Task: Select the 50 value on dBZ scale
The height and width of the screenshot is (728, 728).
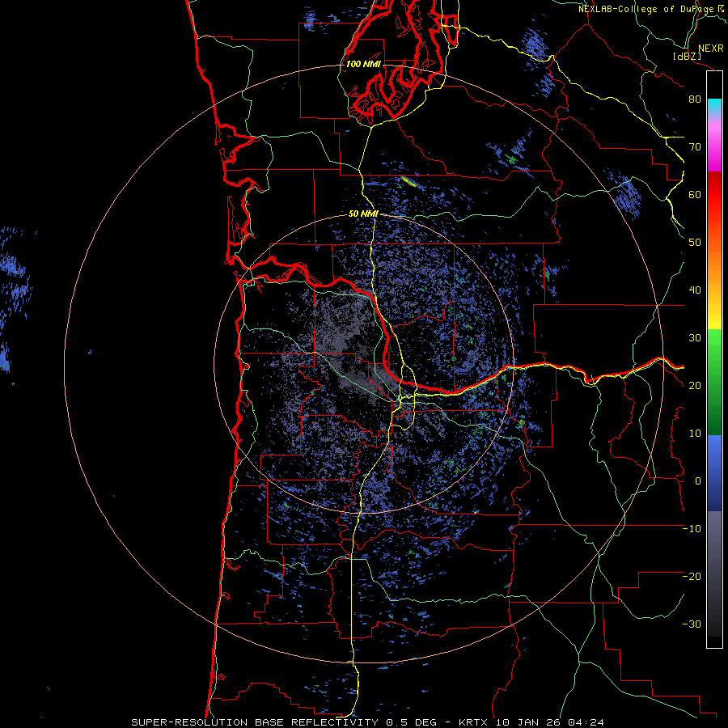Action: [695, 243]
